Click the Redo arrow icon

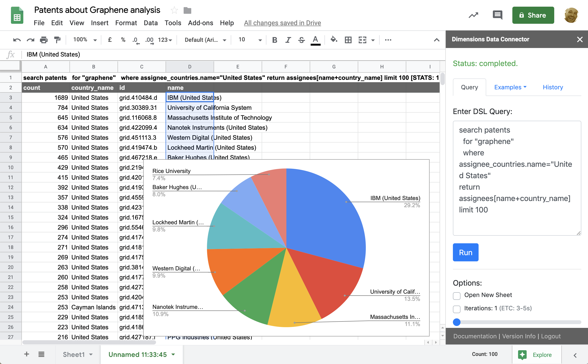click(x=30, y=40)
